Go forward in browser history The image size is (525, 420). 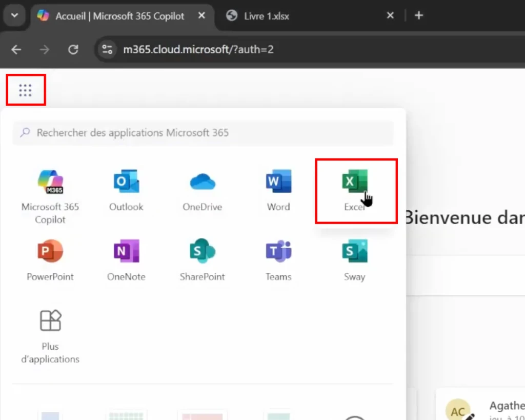coord(45,50)
